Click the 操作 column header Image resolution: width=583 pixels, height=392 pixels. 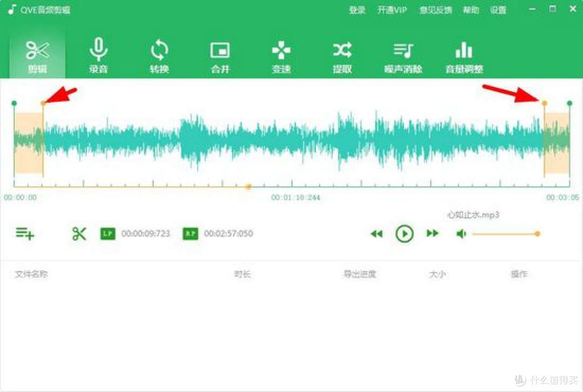[519, 274]
